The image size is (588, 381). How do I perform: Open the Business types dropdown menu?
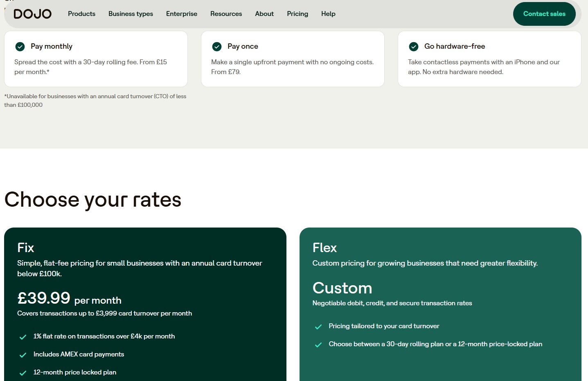tap(131, 14)
